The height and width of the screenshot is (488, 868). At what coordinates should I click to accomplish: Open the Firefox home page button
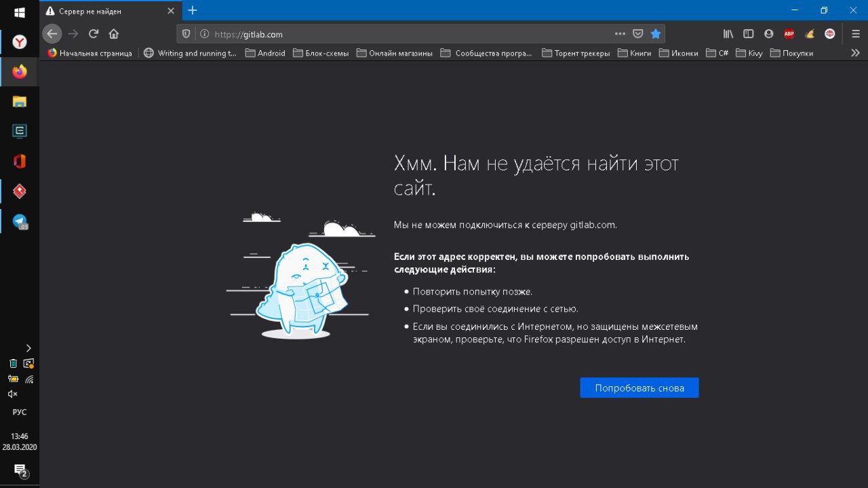(114, 34)
